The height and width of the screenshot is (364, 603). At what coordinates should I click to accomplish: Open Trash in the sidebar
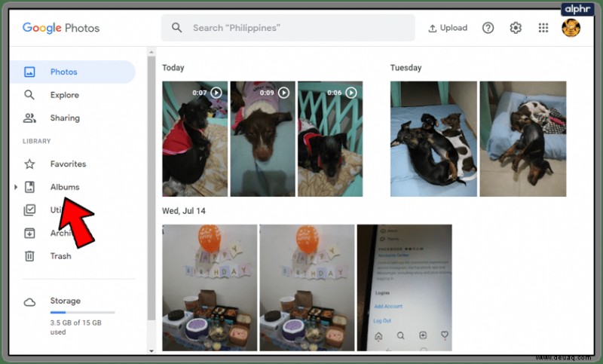pos(61,256)
